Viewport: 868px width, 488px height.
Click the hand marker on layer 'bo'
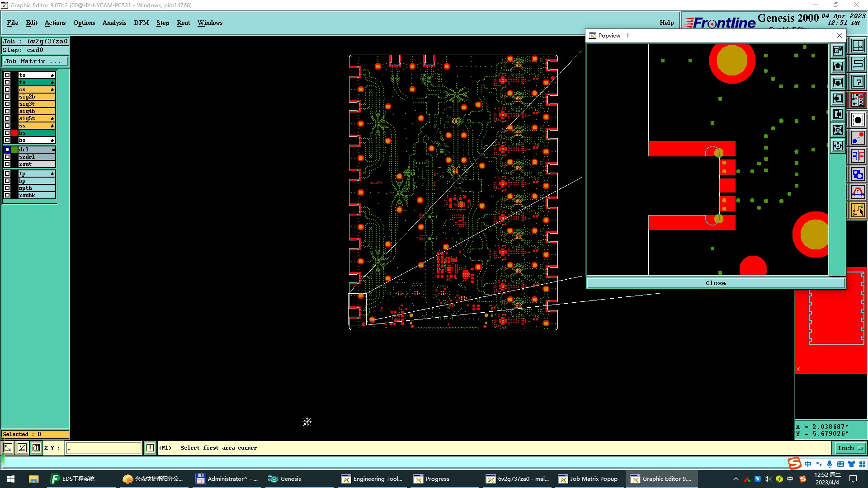tap(52, 140)
